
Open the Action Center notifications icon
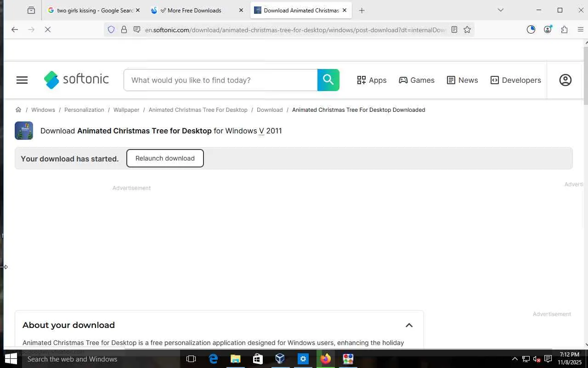pyautogui.click(x=548, y=359)
